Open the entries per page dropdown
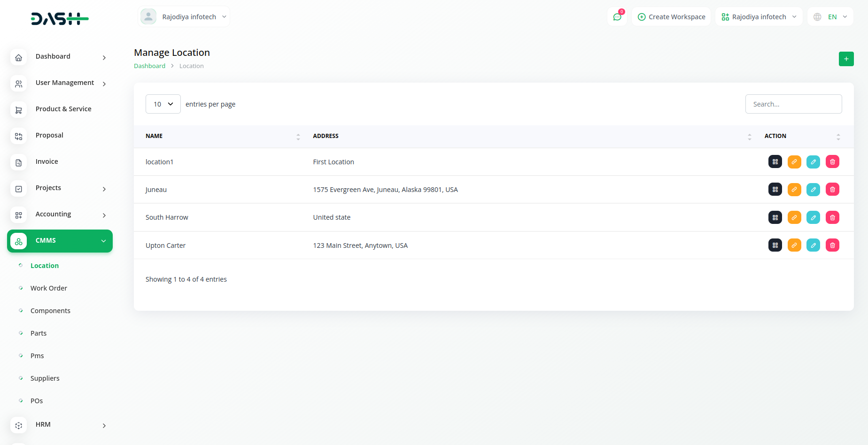 [x=163, y=104]
